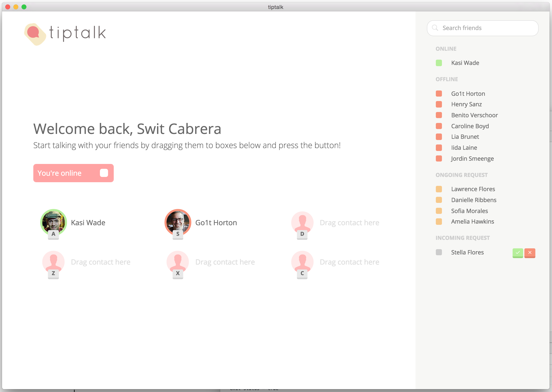This screenshot has height=392, width=552.
Task: Focus the Search friends field
Action: 486,28
